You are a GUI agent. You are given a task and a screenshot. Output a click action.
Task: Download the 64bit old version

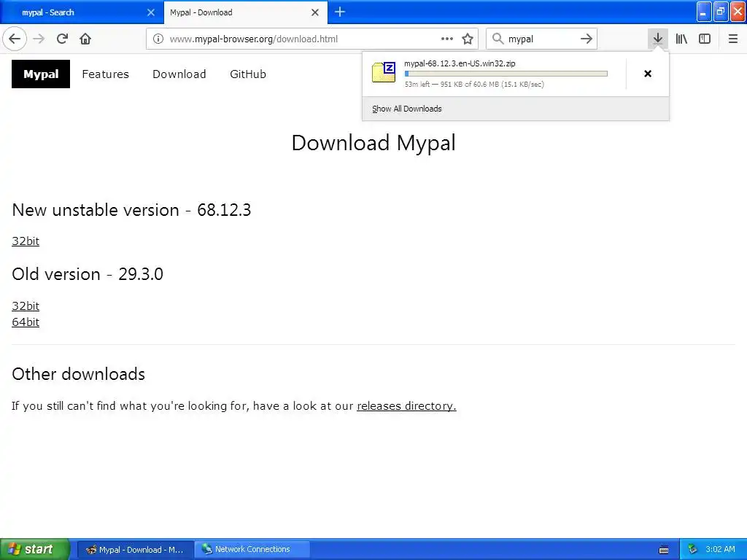26,322
